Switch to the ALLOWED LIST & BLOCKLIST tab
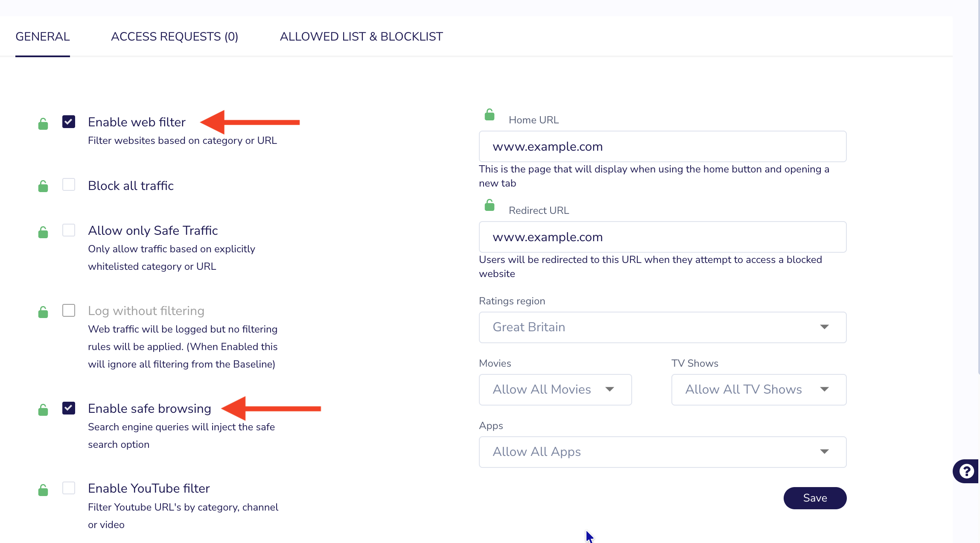980x543 pixels. click(361, 37)
